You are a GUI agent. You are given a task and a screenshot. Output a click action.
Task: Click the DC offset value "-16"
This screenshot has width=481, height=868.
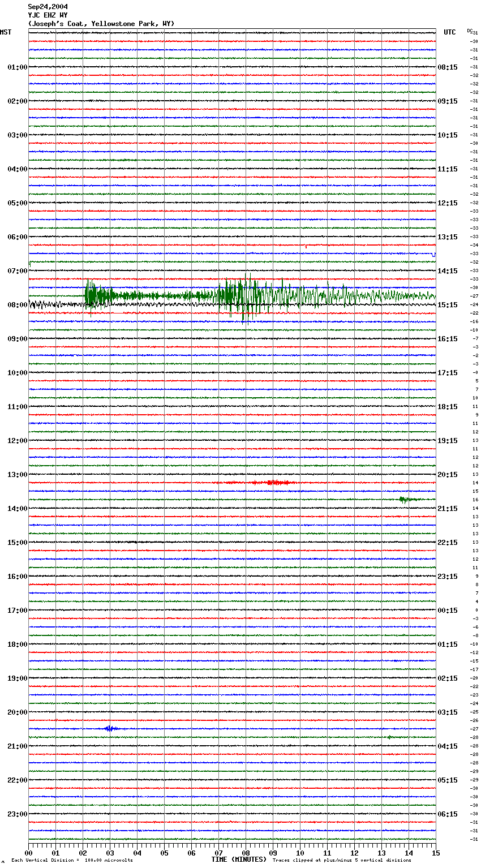474,321
